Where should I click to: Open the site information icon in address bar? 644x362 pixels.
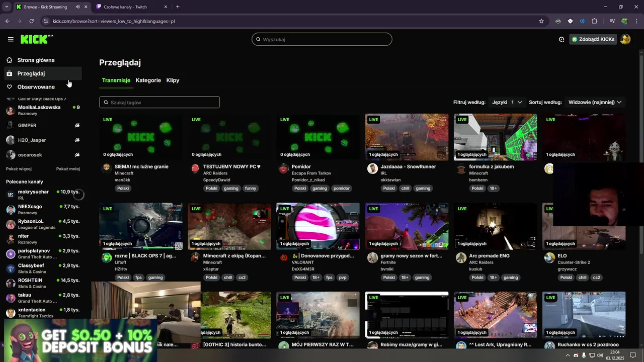coord(46,21)
